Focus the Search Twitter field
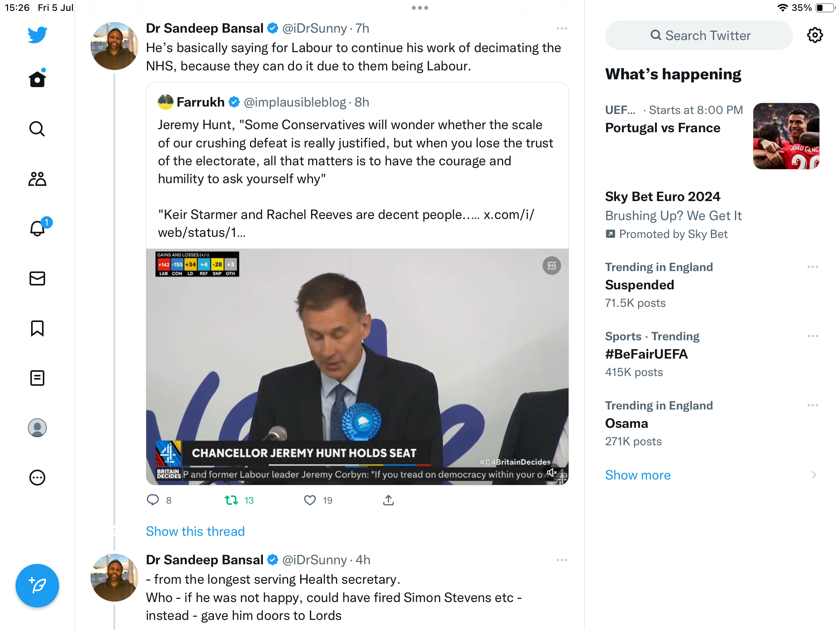Image resolution: width=840 pixels, height=630 pixels. (x=699, y=35)
